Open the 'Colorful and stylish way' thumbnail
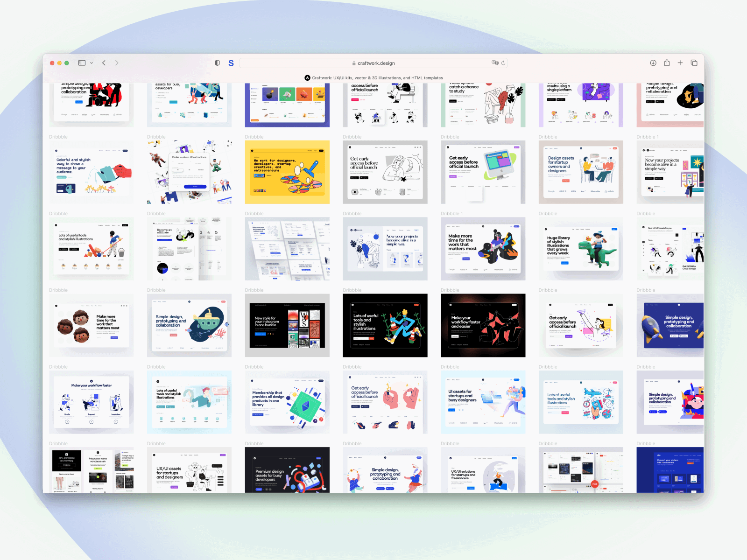The height and width of the screenshot is (560, 747). (x=92, y=172)
